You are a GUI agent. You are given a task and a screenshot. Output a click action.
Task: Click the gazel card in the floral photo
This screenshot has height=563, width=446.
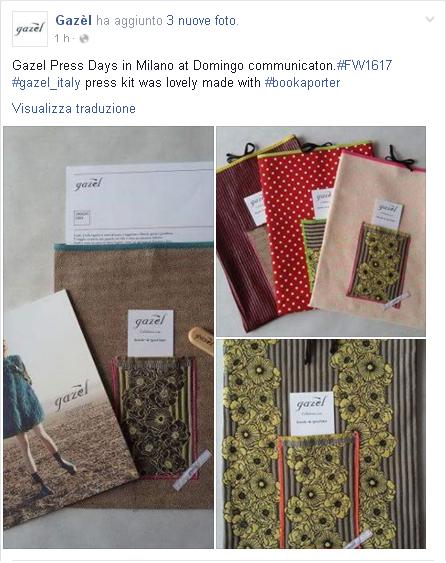coord(312,413)
